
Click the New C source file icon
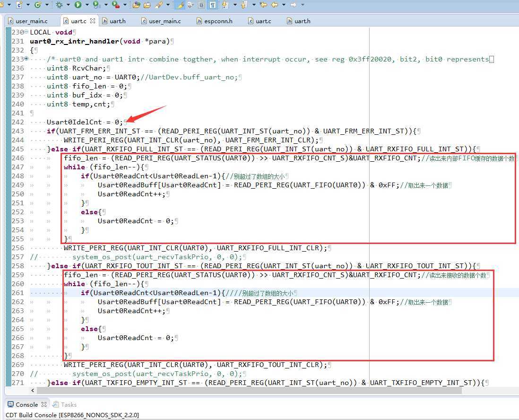coord(19,5)
